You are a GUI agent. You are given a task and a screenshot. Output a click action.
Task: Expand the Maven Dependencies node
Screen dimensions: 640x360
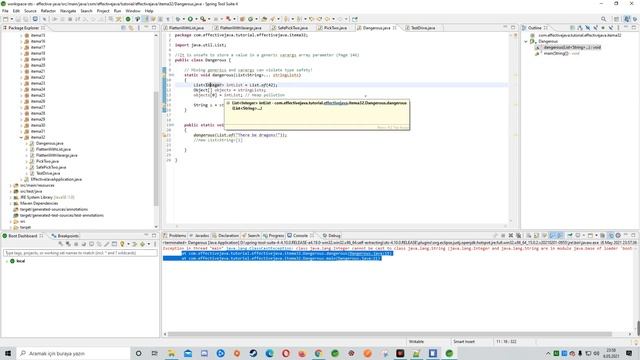(x=11, y=203)
